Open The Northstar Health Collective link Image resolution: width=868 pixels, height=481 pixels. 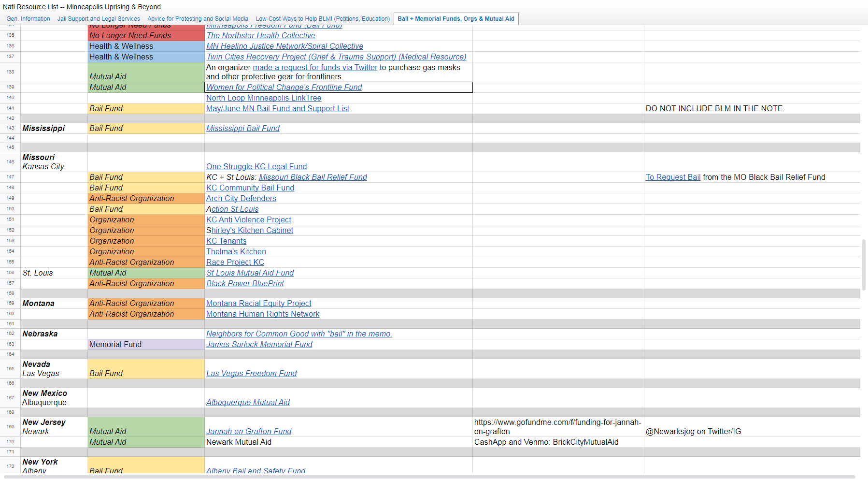click(x=261, y=36)
